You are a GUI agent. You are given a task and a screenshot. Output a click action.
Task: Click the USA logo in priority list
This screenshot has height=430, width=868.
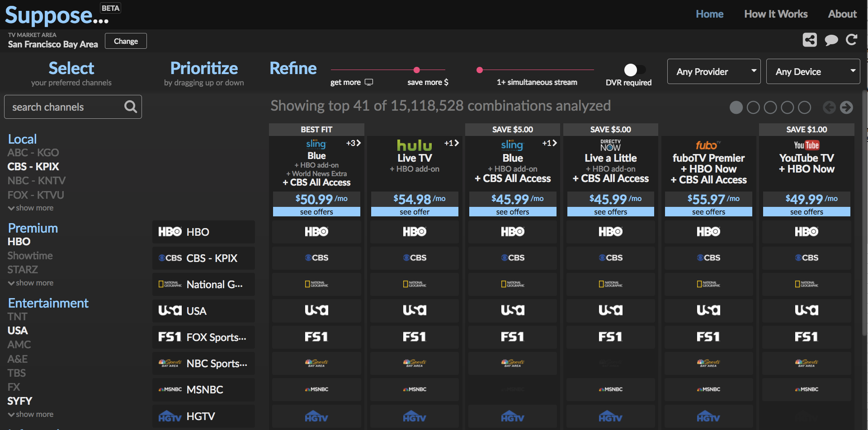170,310
